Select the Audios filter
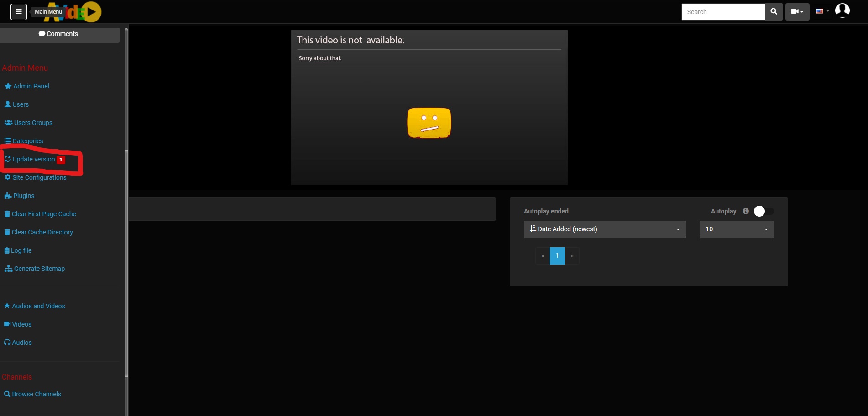Image resolution: width=868 pixels, height=416 pixels. click(x=18, y=343)
